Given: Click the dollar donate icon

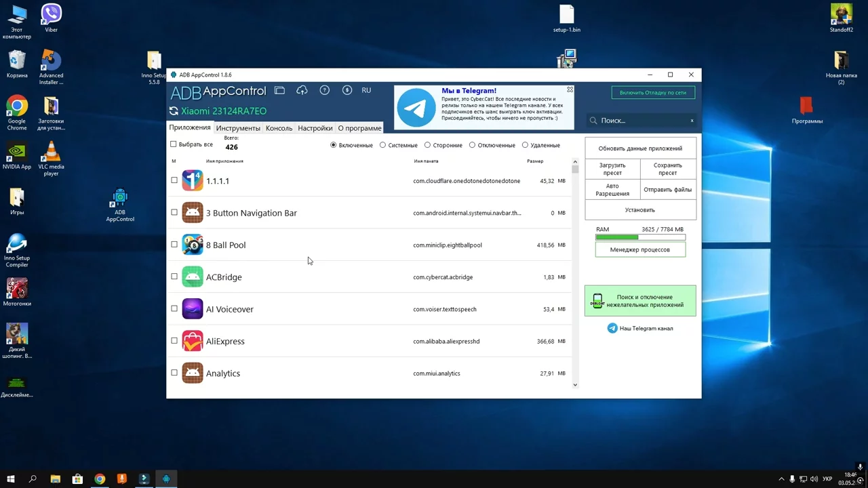Looking at the screenshot, I should pos(347,90).
